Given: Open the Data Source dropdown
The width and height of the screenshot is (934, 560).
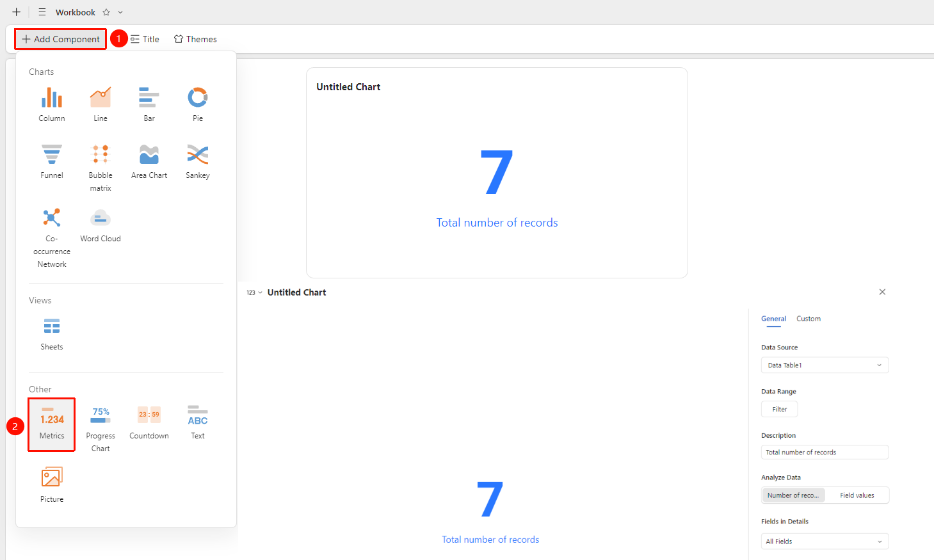Looking at the screenshot, I should (825, 365).
